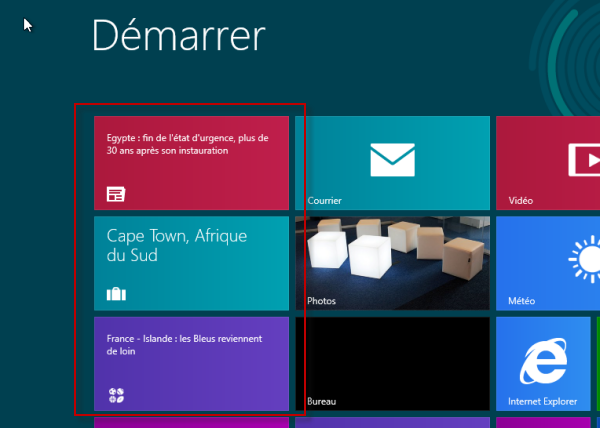Image resolution: width=600 pixels, height=428 pixels.
Task: Click the Vidéo label
Action: click(x=520, y=200)
